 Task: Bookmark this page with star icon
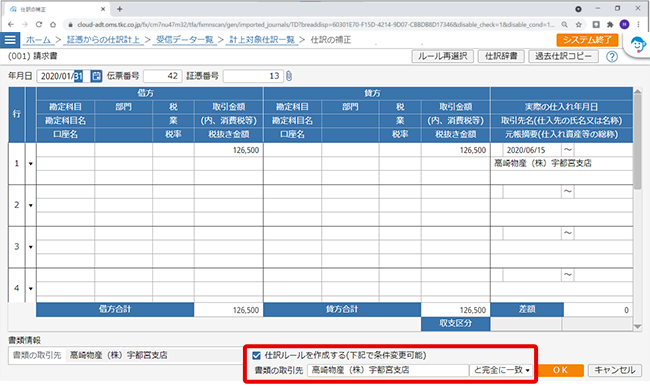click(579, 24)
